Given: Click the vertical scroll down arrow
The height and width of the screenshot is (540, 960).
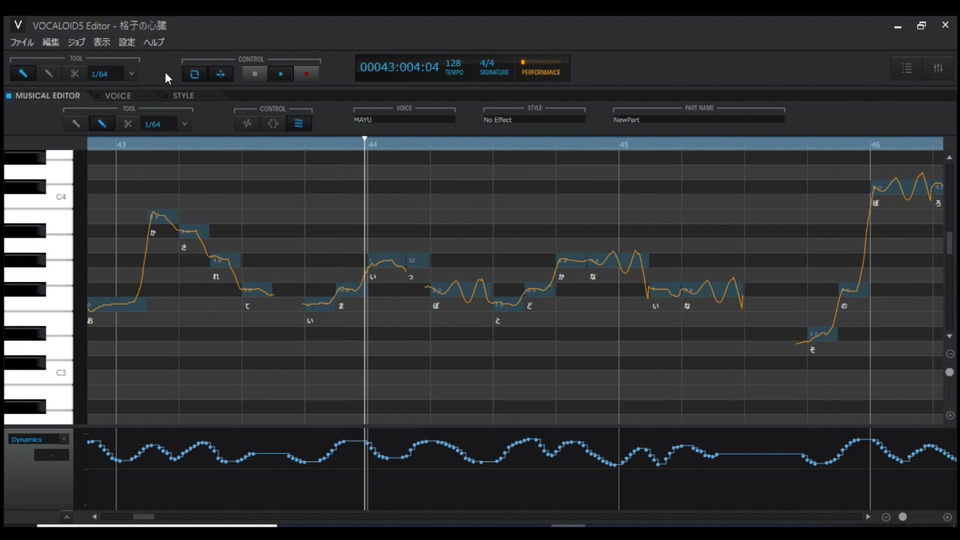Looking at the screenshot, I should [950, 336].
